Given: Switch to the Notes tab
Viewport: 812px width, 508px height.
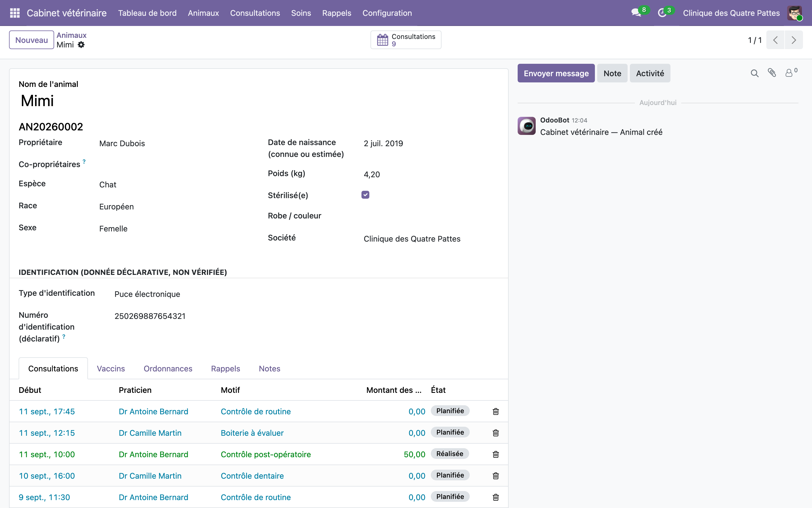Looking at the screenshot, I should pos(270,369).
